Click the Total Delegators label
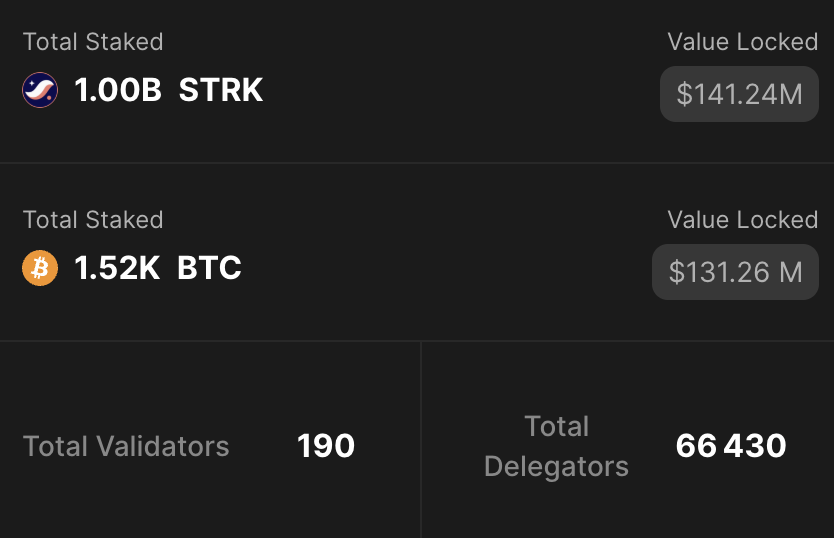 coord(556,446)
